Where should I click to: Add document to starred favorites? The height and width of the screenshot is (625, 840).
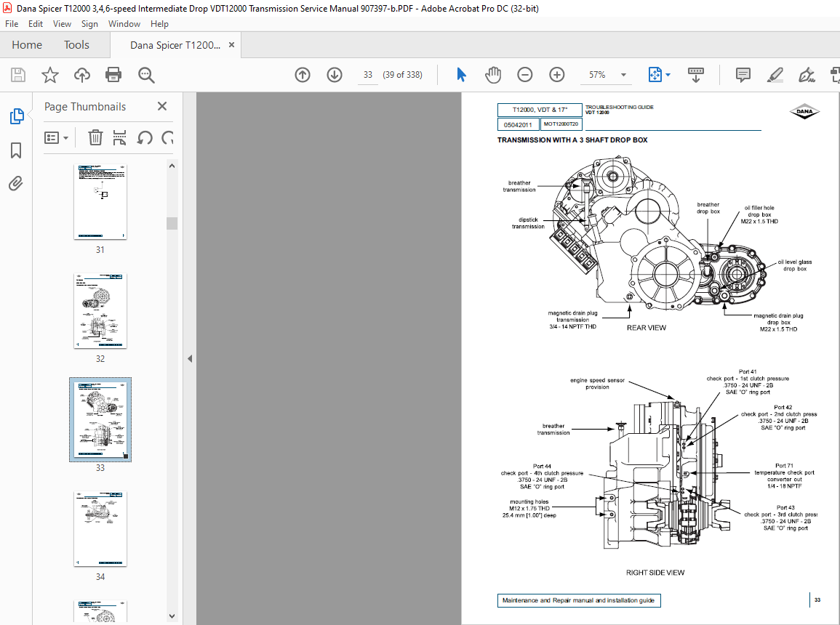[50, 75]
